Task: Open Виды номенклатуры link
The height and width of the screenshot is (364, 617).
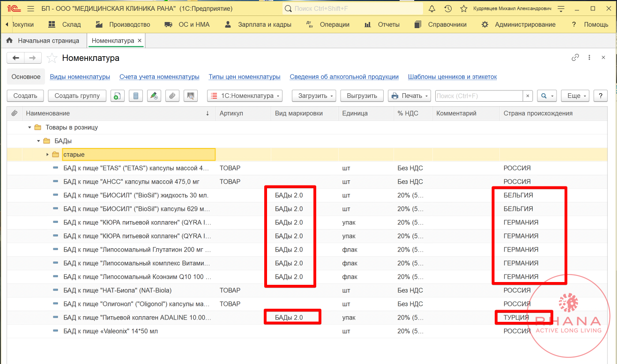Action: click(x=80, y=77)
